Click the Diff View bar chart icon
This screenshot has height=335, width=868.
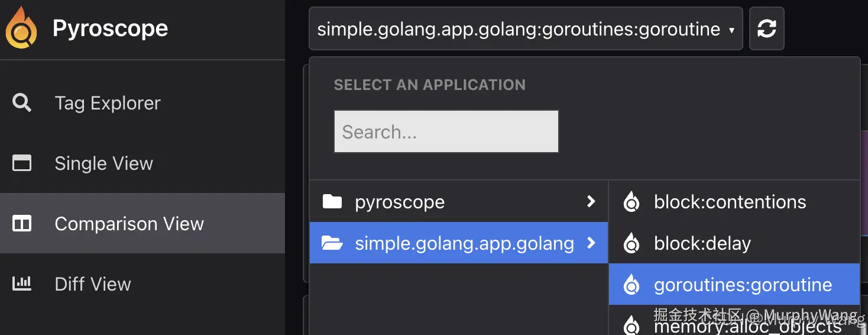tap(22, 284)
